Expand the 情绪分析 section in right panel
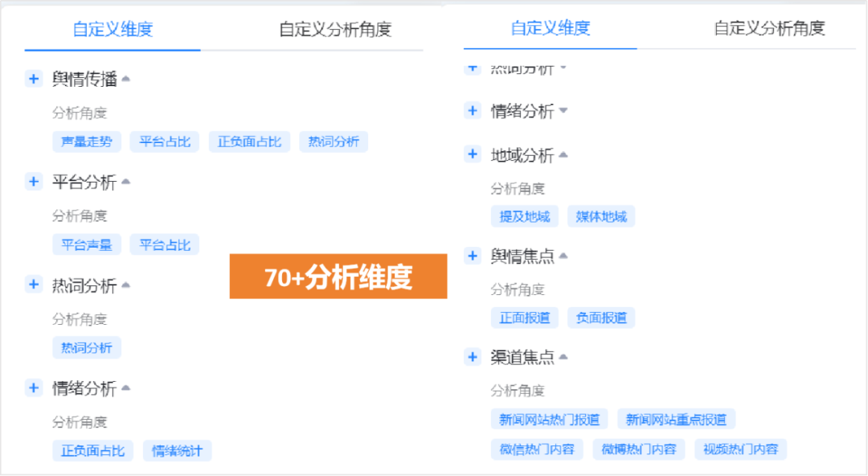This screenshot has height=476, width=868. pyautogui.click(x=563, y=111)
